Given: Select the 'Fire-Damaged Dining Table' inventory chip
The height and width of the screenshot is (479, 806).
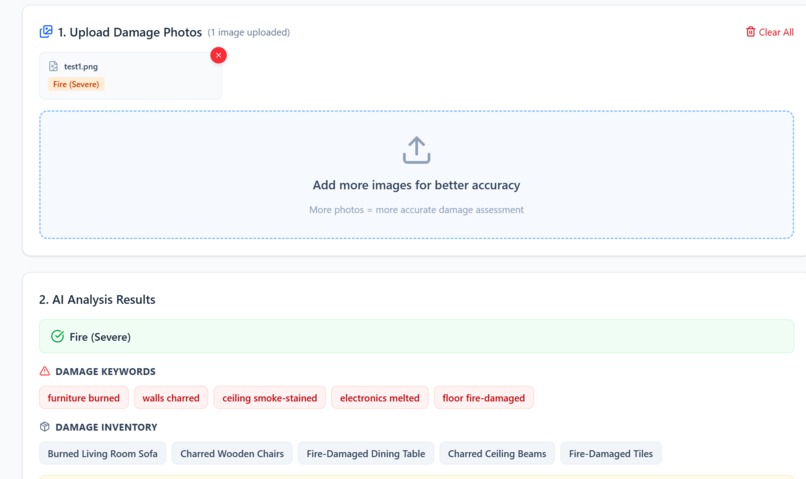Looking at the screenshot, I should point(366,453).
